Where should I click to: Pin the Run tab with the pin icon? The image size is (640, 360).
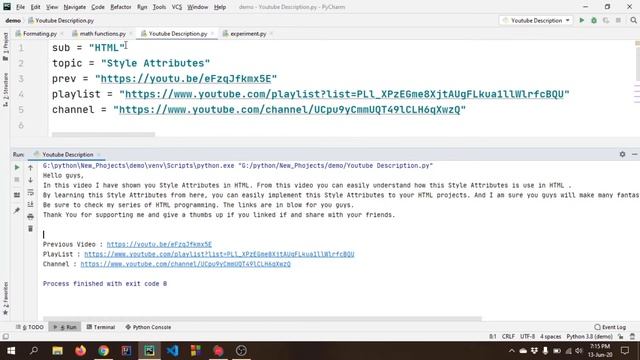pos(17,211)
